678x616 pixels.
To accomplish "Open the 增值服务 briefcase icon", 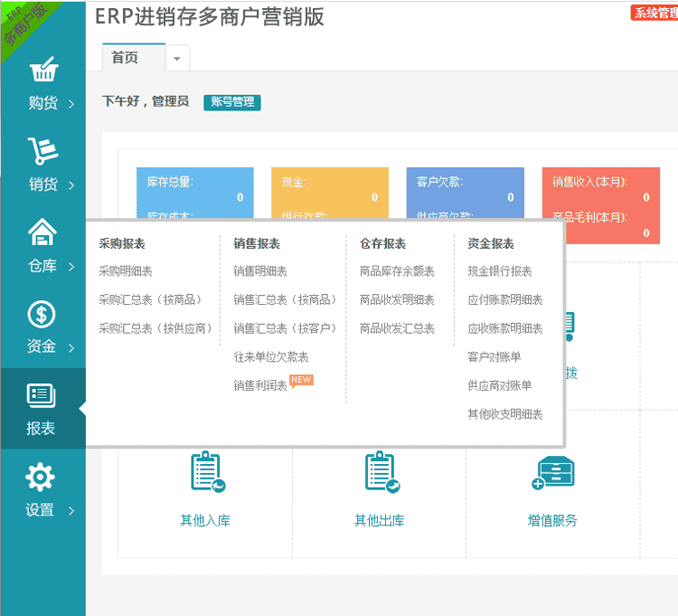I will [x=553, y=473].
